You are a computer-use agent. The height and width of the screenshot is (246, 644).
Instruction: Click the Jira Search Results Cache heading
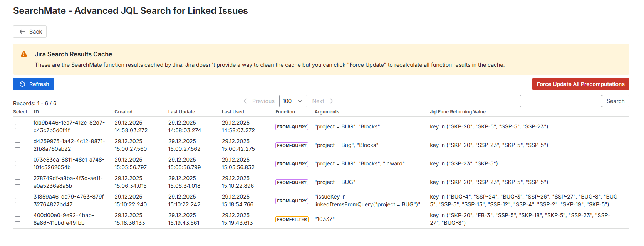[74, 54]
